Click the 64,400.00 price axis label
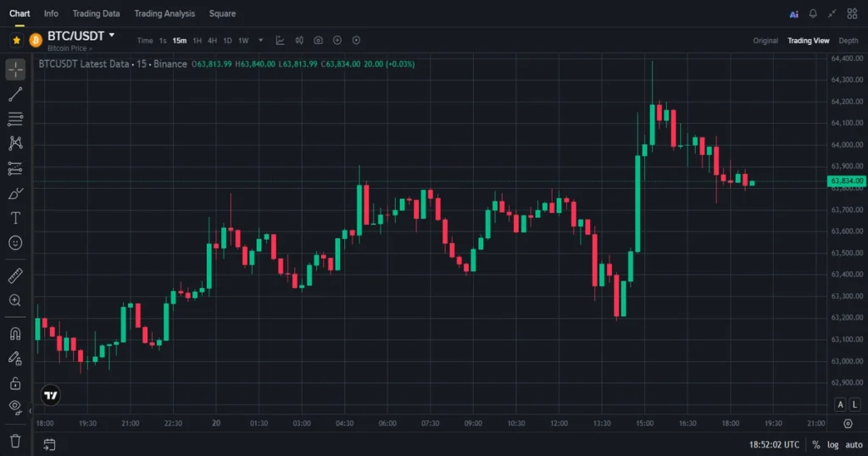Viewport: 868px width, 456px height. (x=847, y=58)
